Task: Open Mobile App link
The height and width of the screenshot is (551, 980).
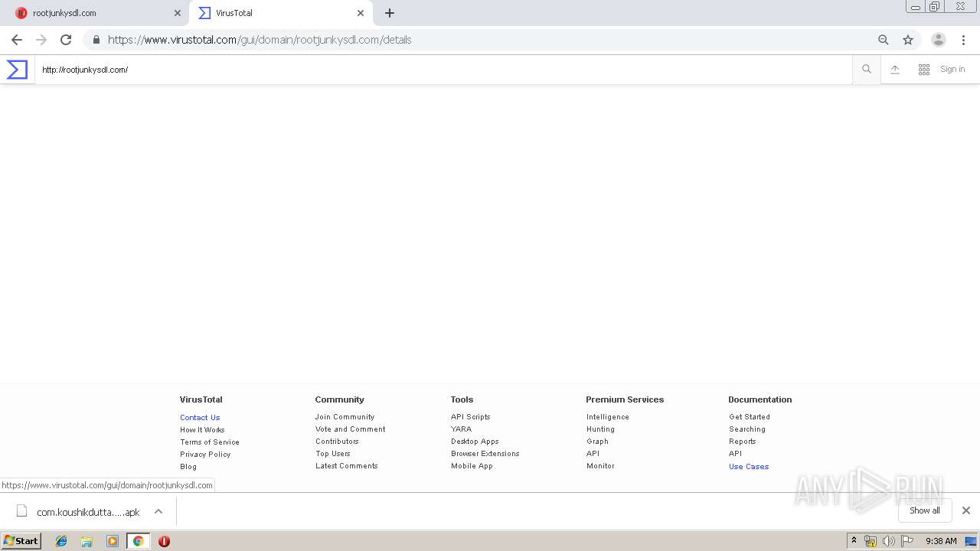Action: 472,465
